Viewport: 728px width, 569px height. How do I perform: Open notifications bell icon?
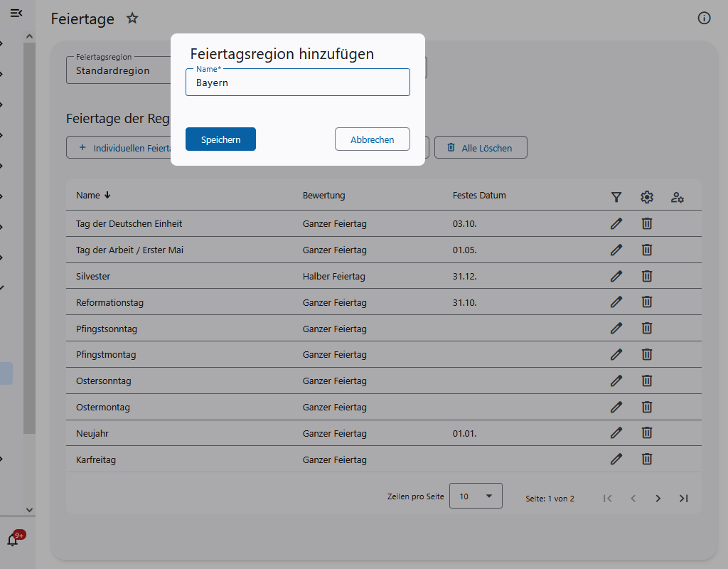coord(13,540)
